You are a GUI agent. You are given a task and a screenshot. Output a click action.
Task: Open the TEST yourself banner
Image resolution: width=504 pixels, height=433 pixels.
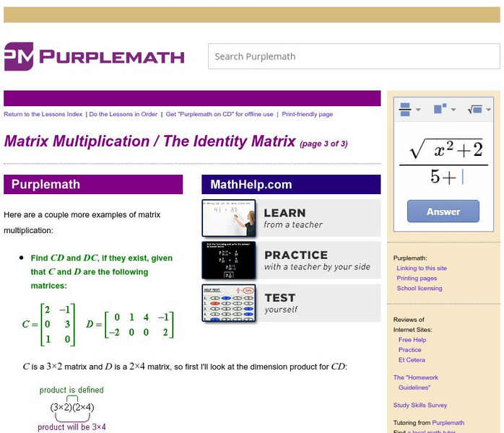click(x=291, y=303)
